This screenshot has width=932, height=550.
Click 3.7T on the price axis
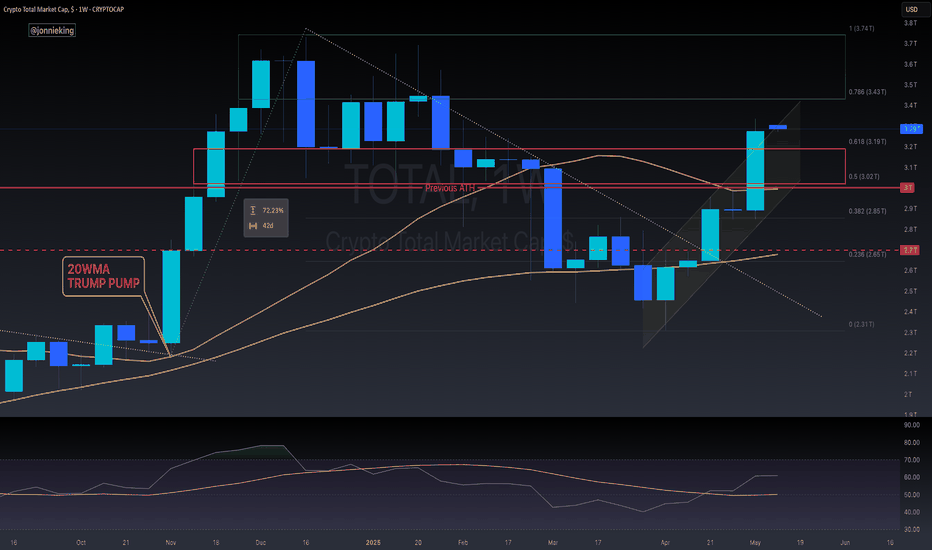(910, 44)
